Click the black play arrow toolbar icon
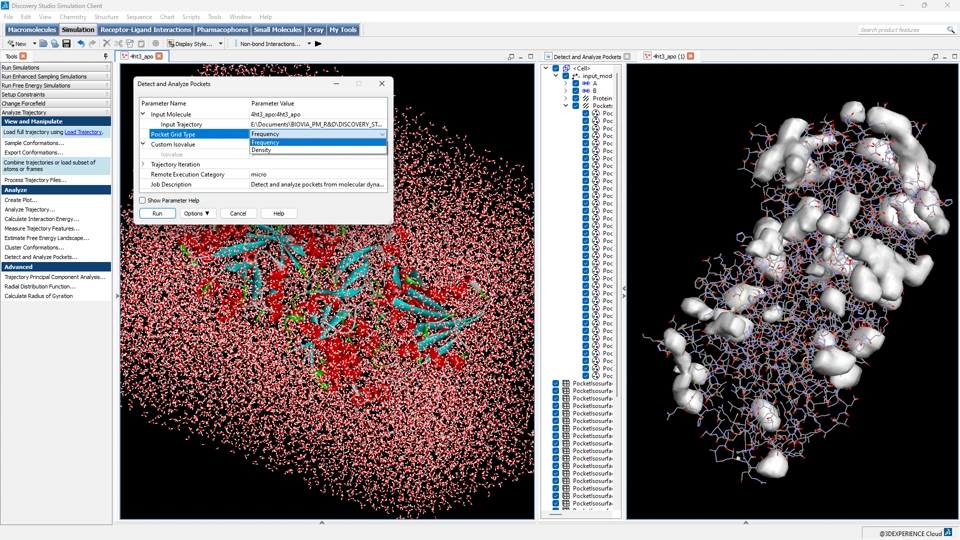This screenshot has height=540, width=960. tap(318, 43)
